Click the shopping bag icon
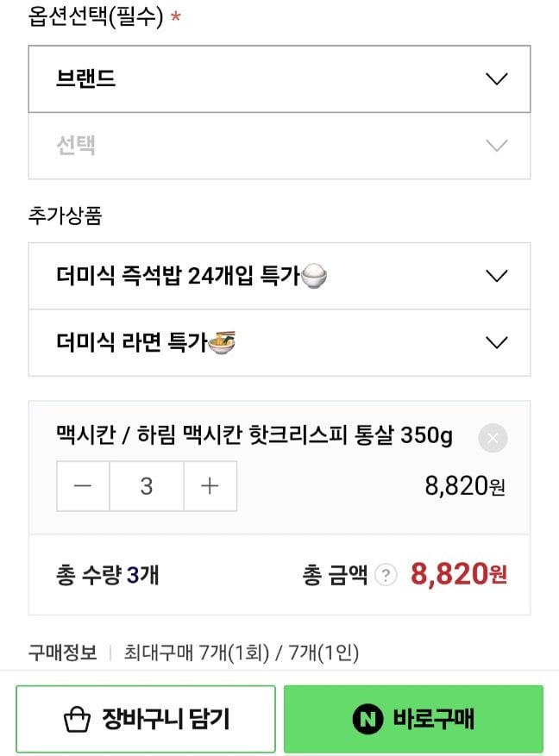The image size is (559, 756). click(x=78, y=719)
